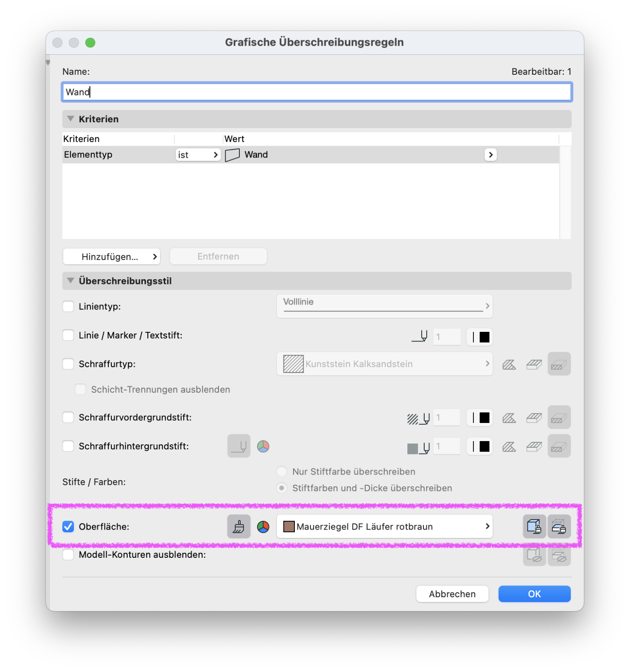The height and width of the screenshot is (672, 630).
Task: Enable Modell-Konturen ausblenden checkbox
Action: pos(68,554)
